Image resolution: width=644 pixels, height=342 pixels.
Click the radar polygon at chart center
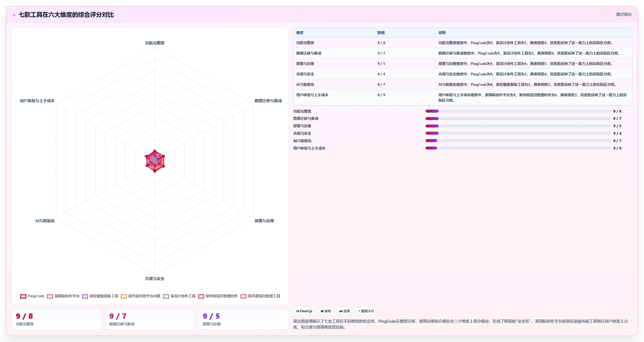(155, 161)
